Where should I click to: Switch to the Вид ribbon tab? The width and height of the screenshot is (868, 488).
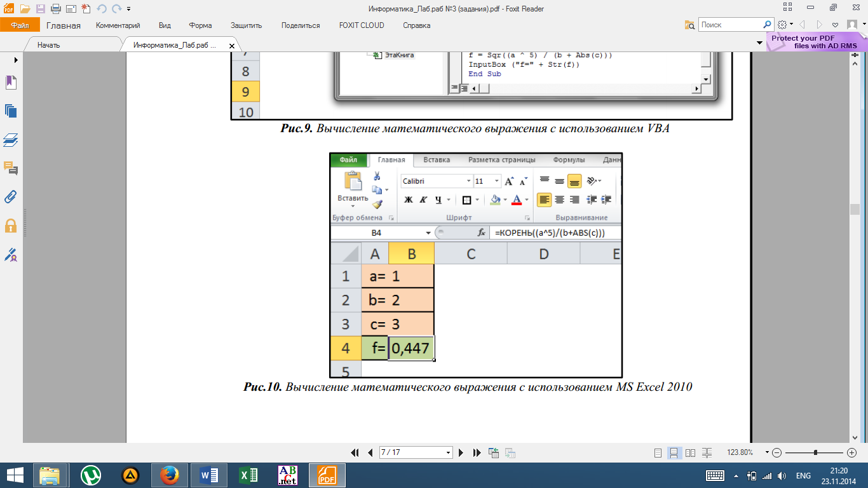[165, 25]
